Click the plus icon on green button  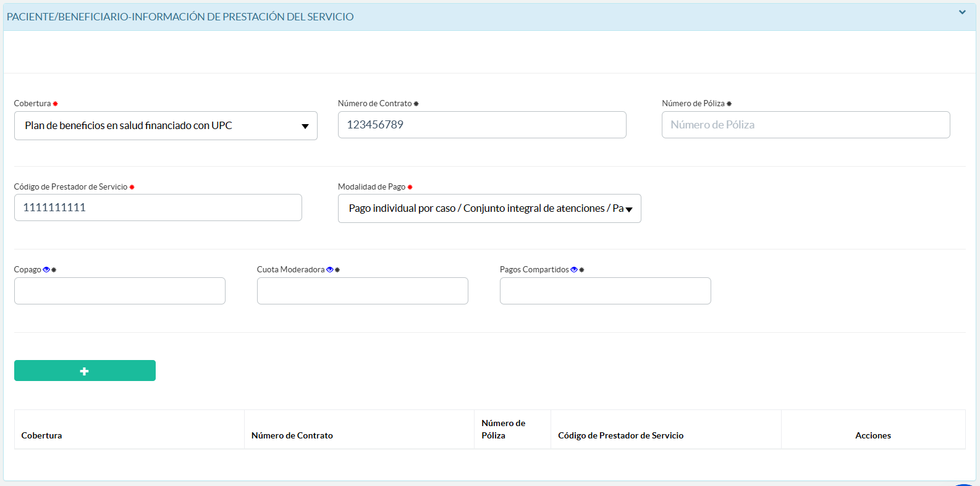coord(85,371)
